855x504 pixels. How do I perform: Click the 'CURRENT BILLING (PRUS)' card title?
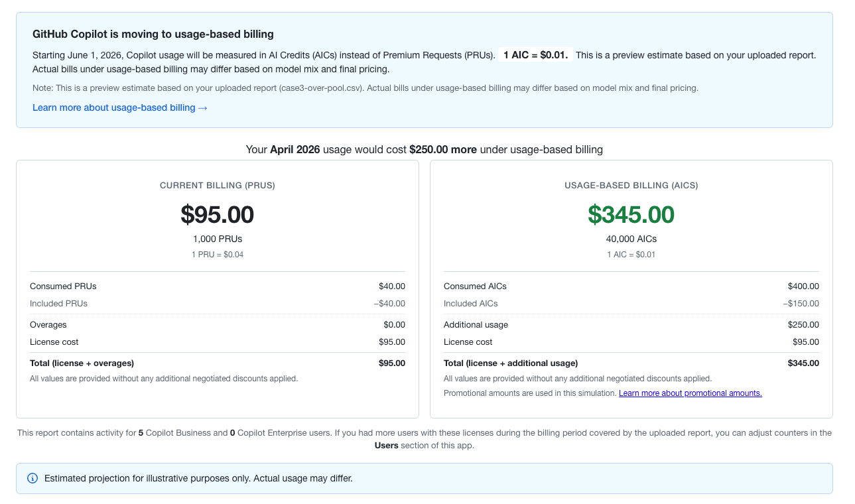point(218,186)
